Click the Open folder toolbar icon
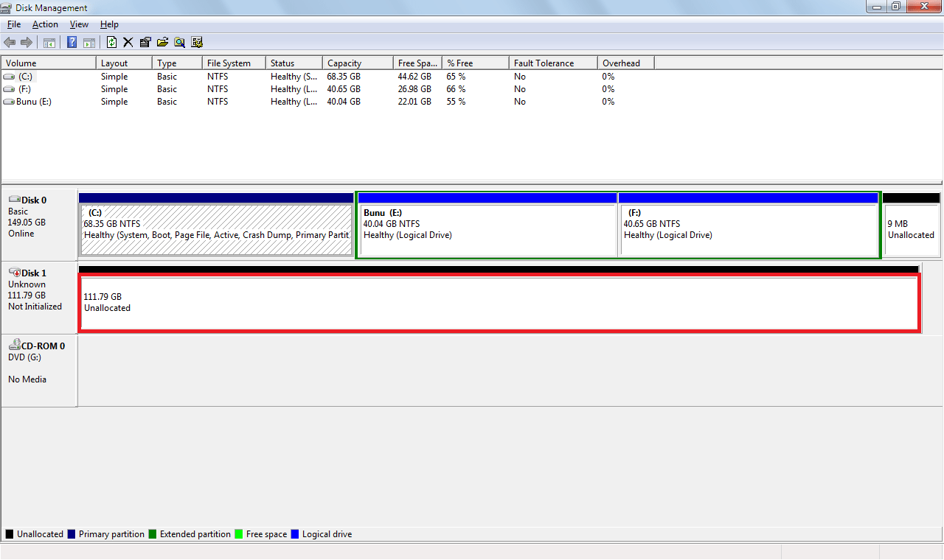 point(162,42)
